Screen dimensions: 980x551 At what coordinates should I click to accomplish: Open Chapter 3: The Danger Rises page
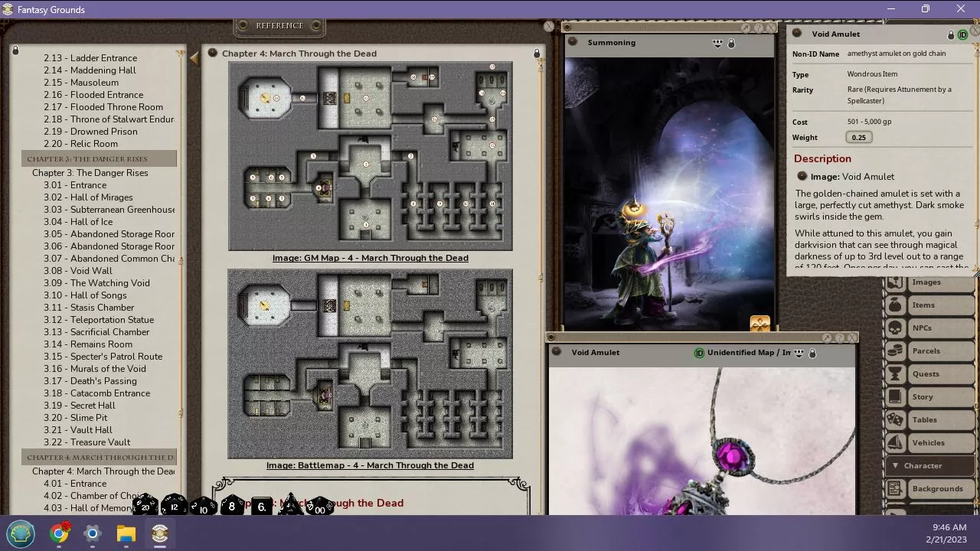[x=90, y=172]
